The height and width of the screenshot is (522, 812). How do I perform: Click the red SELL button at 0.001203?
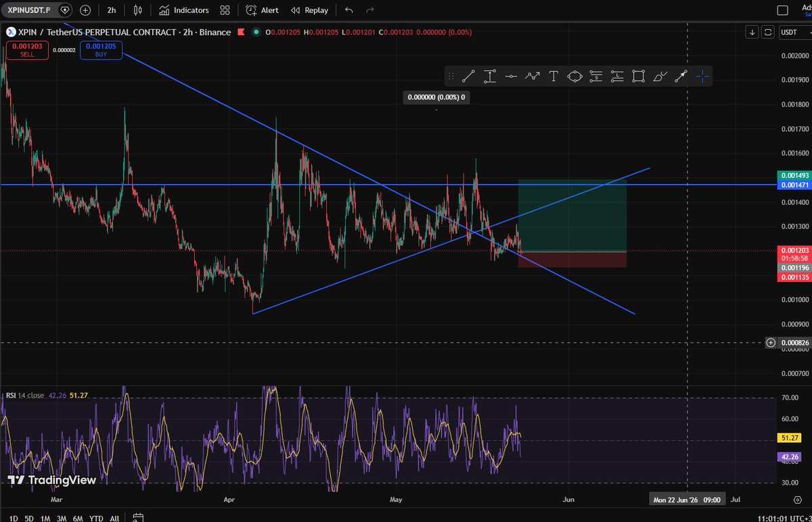point(27,50)
